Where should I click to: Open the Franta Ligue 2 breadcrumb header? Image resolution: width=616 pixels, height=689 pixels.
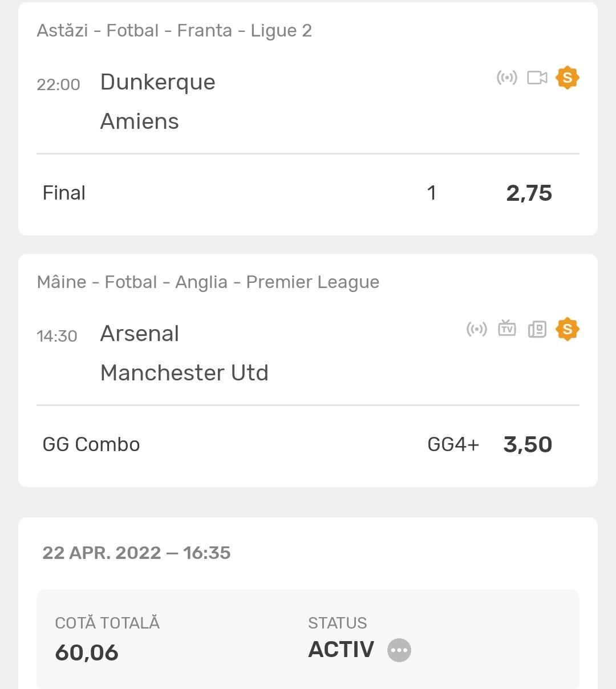tap(174, 31)
